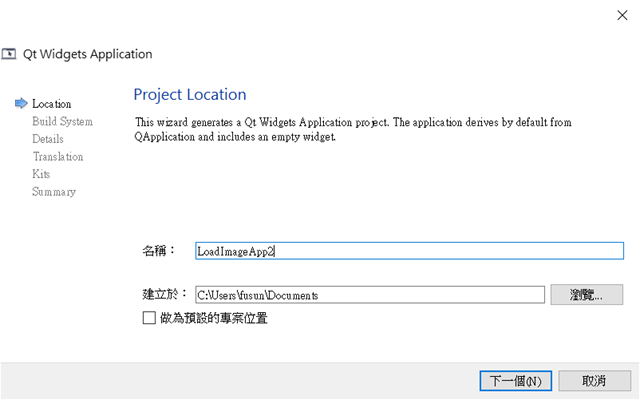The image size is (640, 400).
Task: Select the Build System wizard step
Action: (62, 122)
